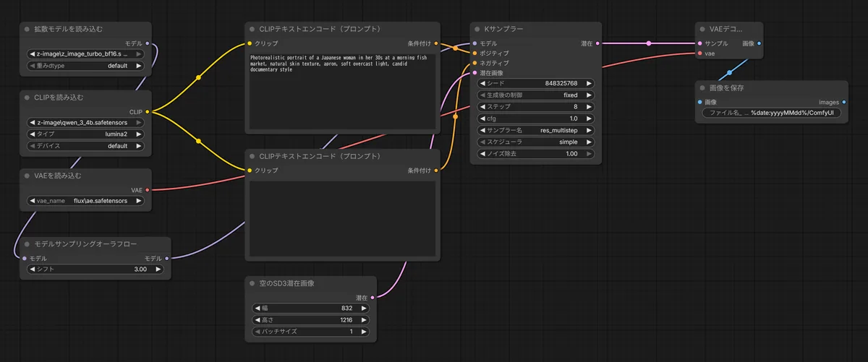
Task: Click the blue link midpoint above 画像を保存
Action: coord(729,72)
